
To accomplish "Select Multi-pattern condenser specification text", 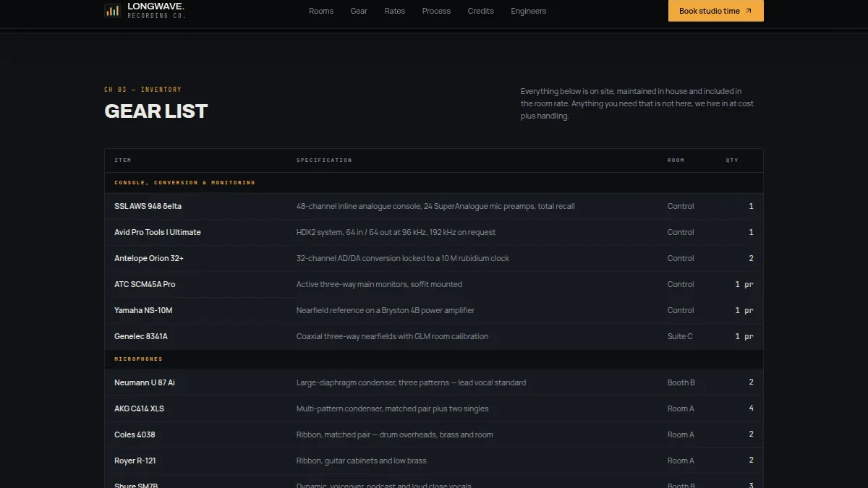I will (x=392, y=408).
